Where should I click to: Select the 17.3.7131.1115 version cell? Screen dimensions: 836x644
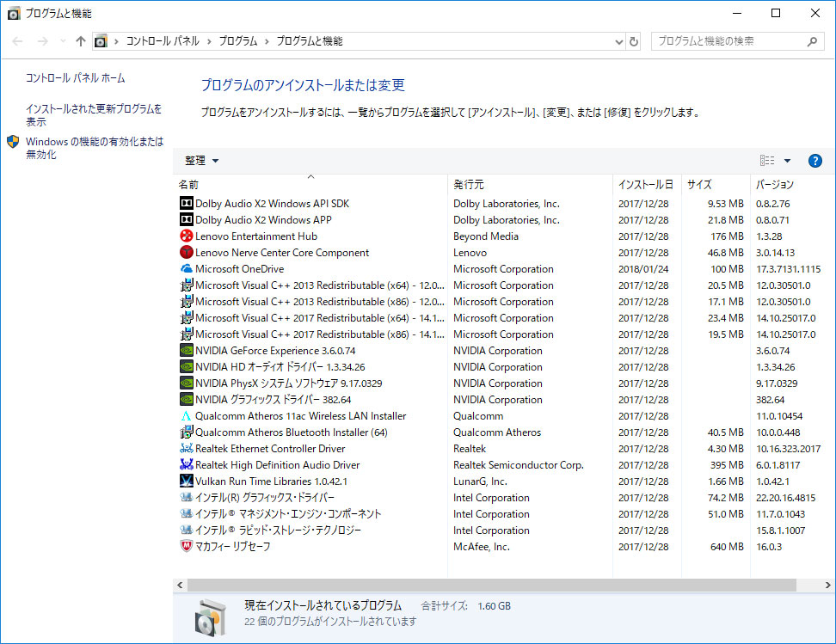(x=788, y=268)
